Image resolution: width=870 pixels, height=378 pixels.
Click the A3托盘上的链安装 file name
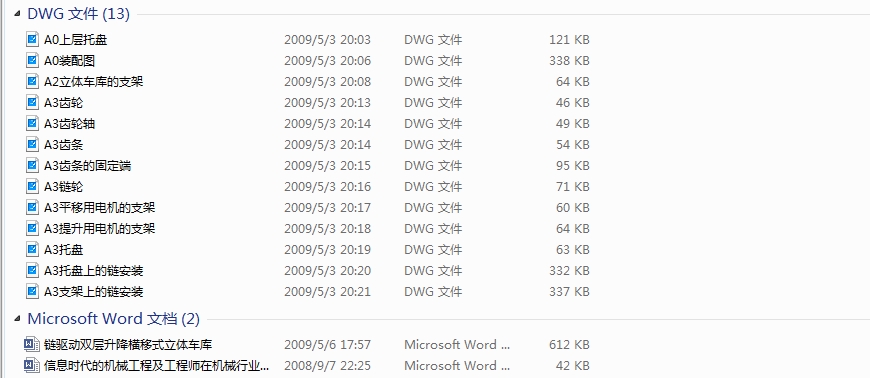(94, 271)
